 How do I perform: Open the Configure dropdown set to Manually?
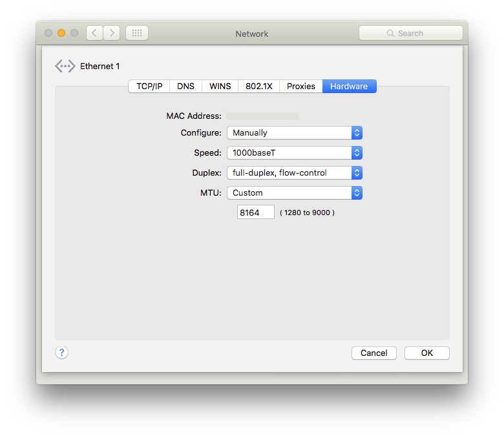pos(295,133)
